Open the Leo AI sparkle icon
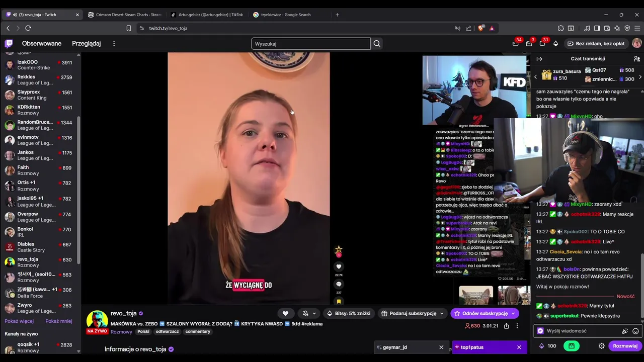Image resolution: width=644 pixels, height=362 pixels. click(x=617, y=28)
